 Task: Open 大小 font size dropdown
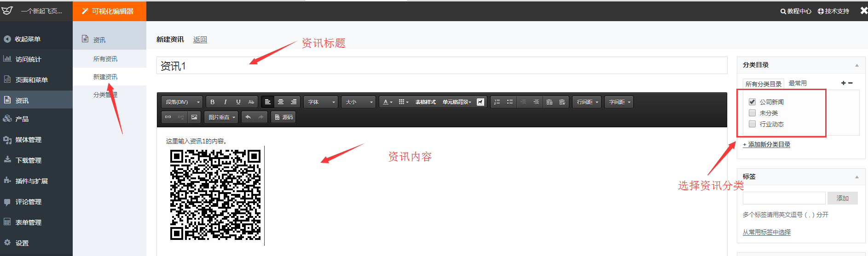pyautogui.click(x=359, y=102)
